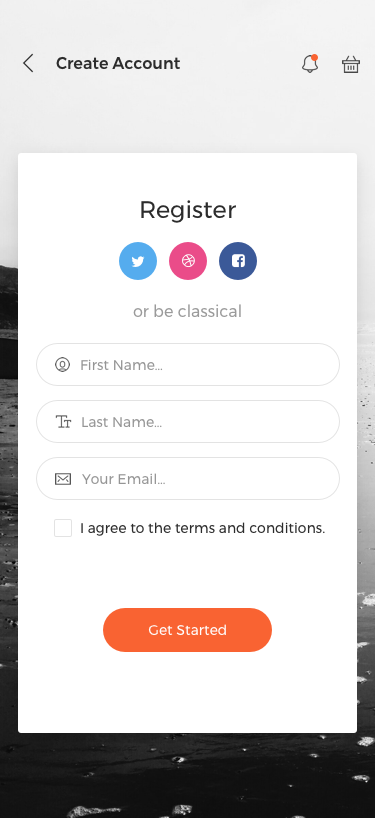Image resolution: width=375 pixels, height=818 pixels.
Task: Click the 'or be classical' text
Action: [x=187, y=311]
